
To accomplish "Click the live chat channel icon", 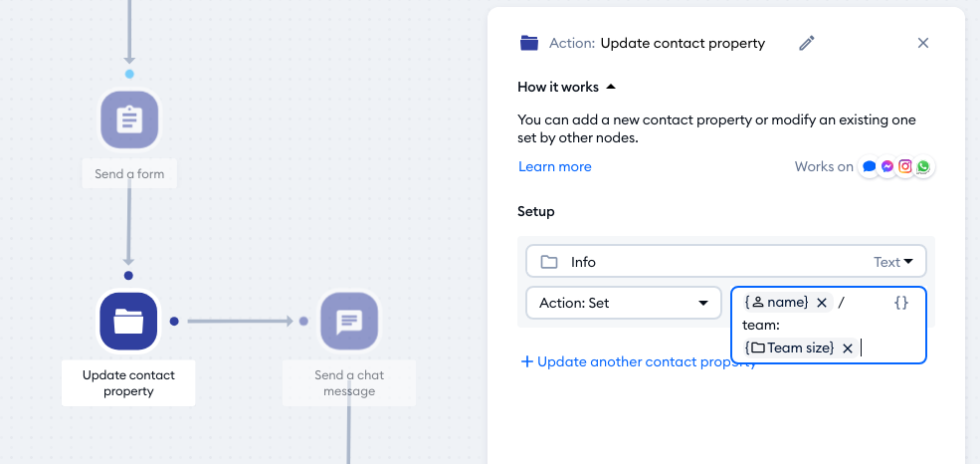I will pyautogui.click(x=870, y=167).
